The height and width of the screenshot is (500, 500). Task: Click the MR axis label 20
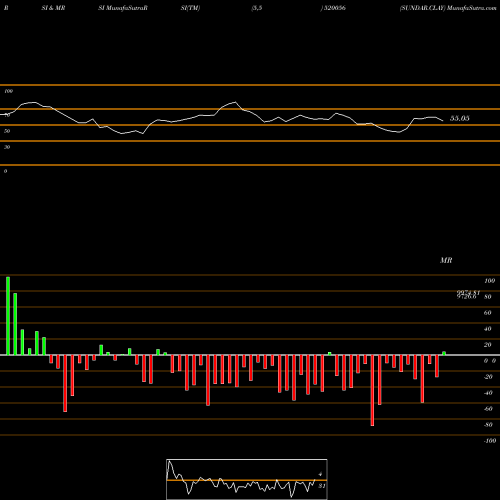[x=487, y=345]
